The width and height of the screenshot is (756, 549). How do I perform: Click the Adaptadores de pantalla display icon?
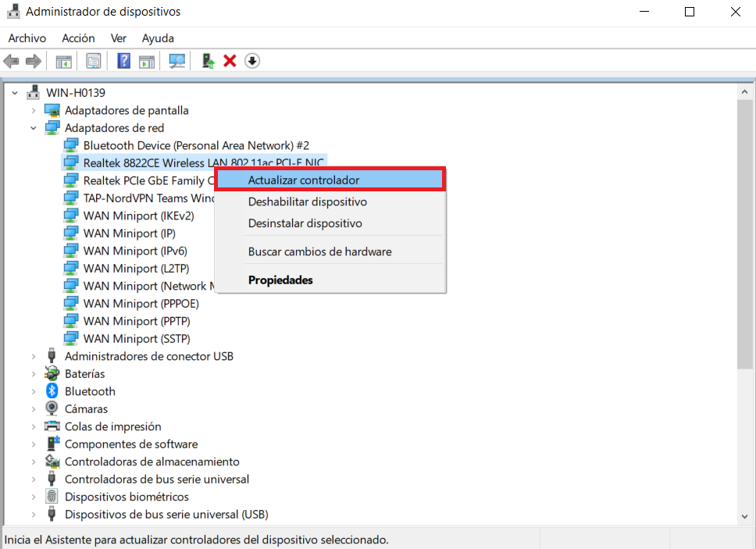click(x=52, y=110)
